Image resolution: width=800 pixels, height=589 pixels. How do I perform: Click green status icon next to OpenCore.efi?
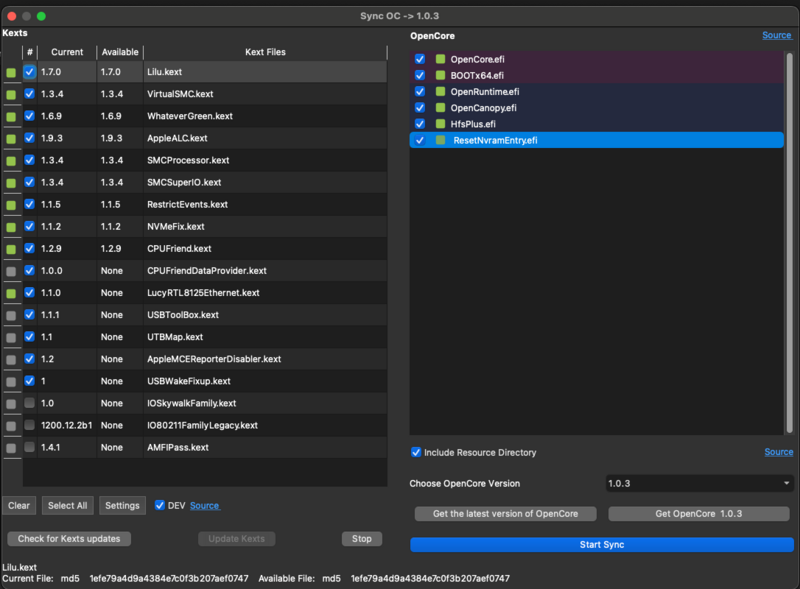click(440, 60)
